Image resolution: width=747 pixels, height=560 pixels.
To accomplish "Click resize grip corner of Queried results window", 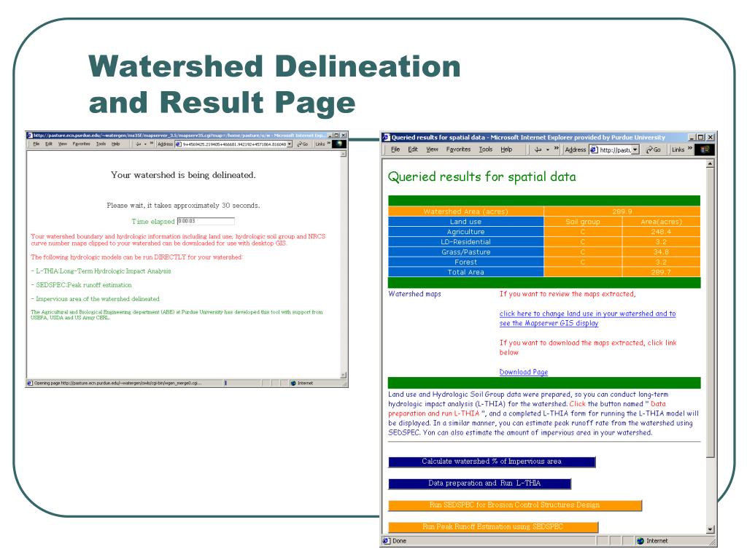I will 713,542.
